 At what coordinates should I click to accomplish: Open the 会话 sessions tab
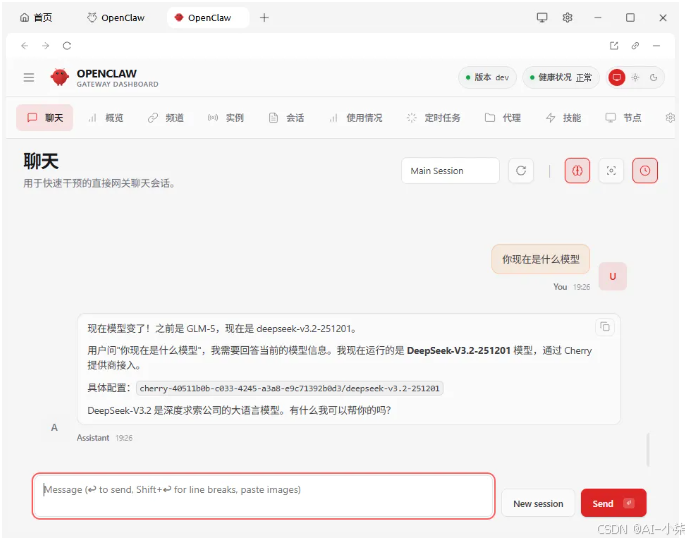286,118
